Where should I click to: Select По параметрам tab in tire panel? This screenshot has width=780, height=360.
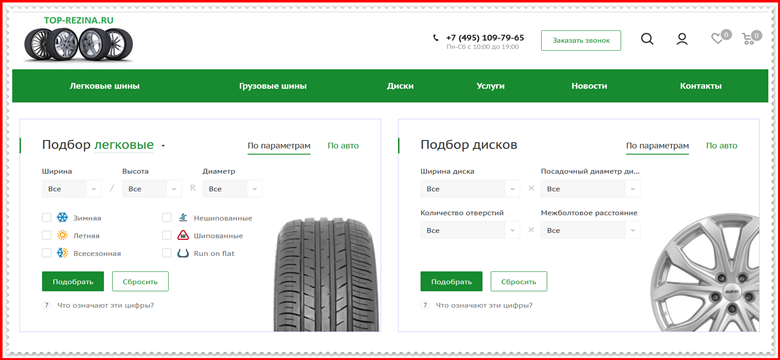279,146
